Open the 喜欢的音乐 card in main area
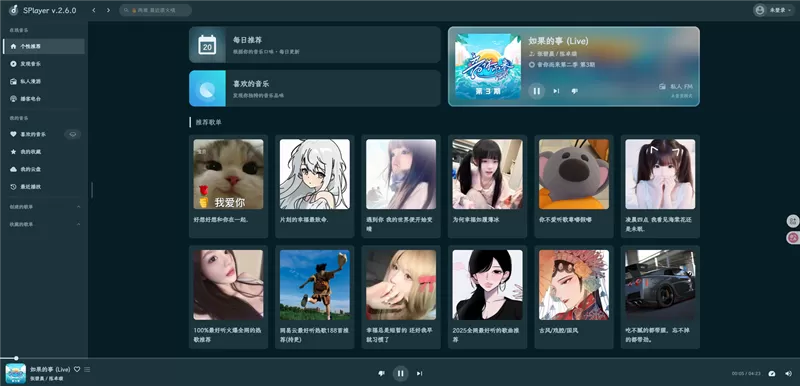 (x=315, y=89)
